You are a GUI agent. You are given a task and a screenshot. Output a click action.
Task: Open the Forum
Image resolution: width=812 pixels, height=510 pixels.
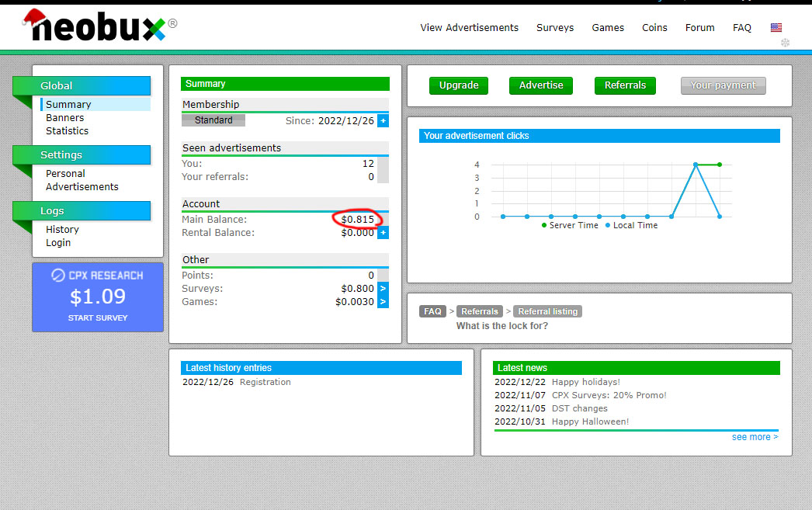pos(699,27)
